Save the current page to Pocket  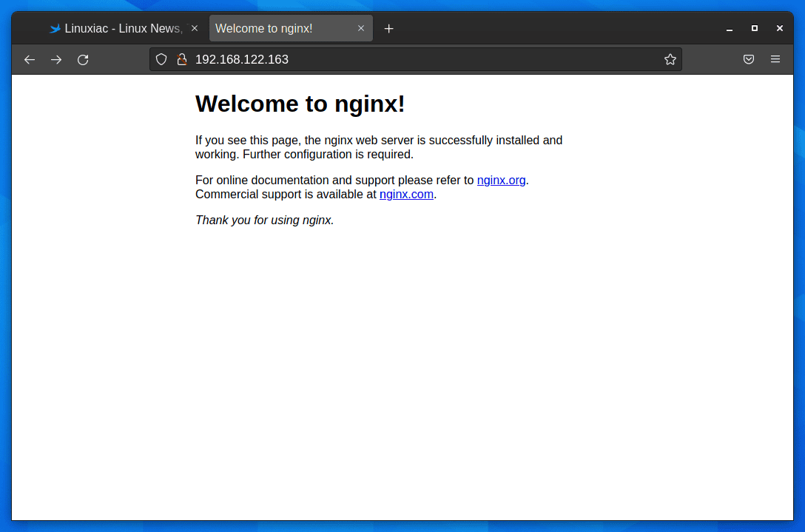click(x=748, y=59)
